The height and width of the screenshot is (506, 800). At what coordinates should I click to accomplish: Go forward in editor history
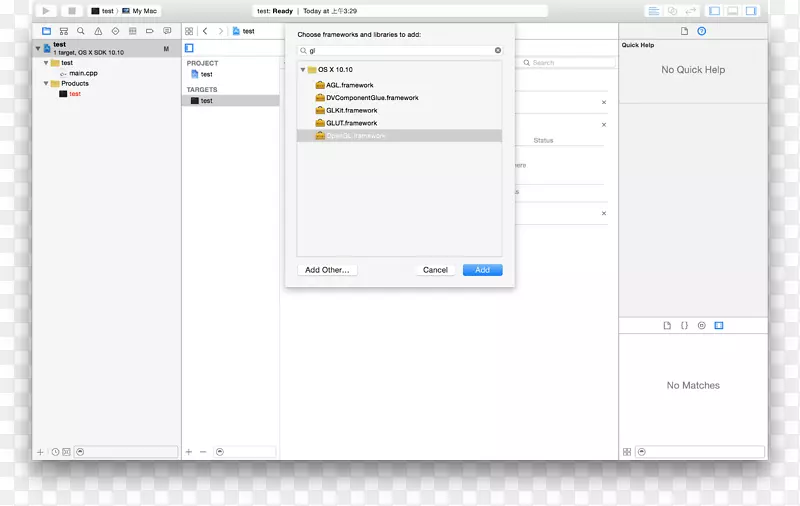[220, 31]
